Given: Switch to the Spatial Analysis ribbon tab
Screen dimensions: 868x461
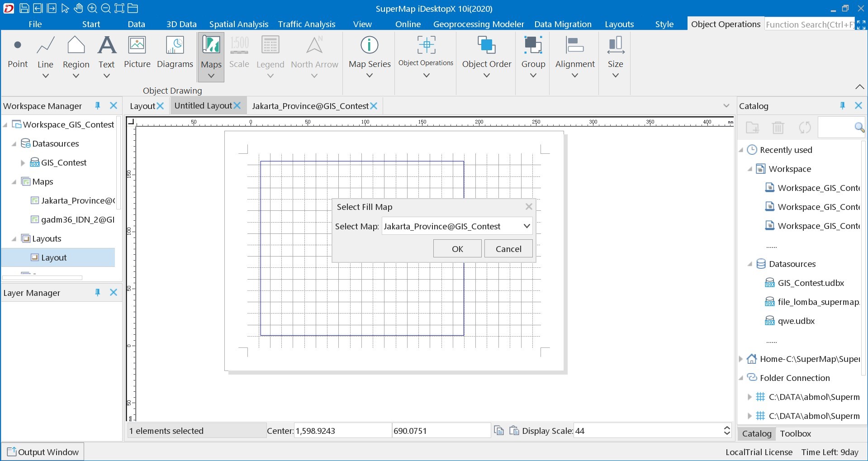Looking at the screenshot, I should pos(239,24).
